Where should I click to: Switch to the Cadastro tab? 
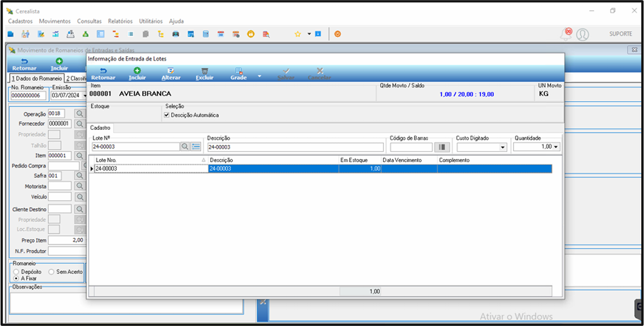pyautogui.click(x=101, y=128)
